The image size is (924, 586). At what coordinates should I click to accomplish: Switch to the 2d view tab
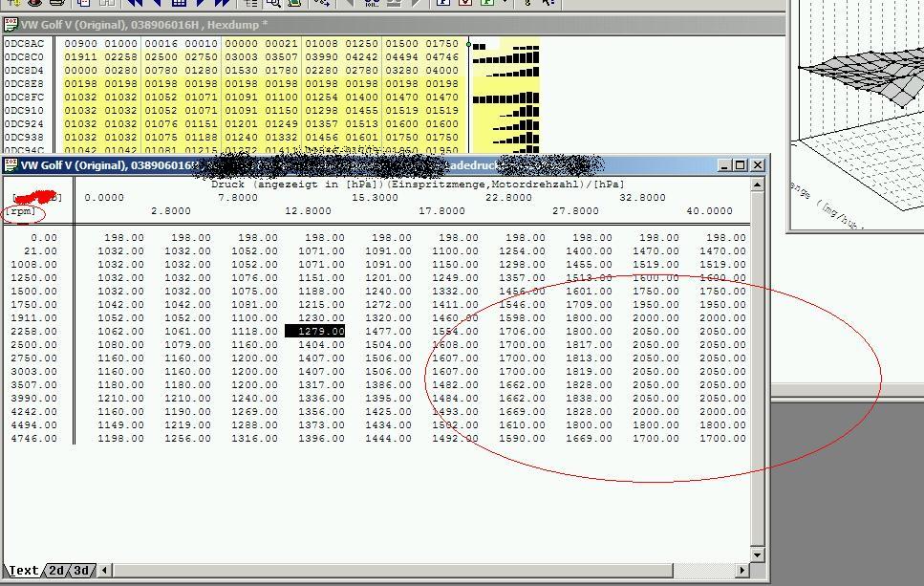click(56, 570)
